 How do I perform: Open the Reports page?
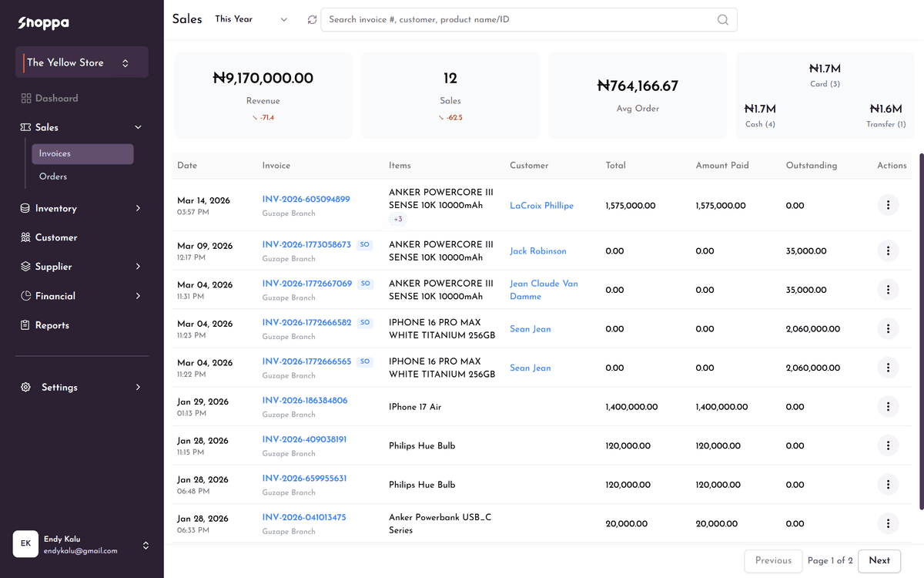(x=53, y=324)
